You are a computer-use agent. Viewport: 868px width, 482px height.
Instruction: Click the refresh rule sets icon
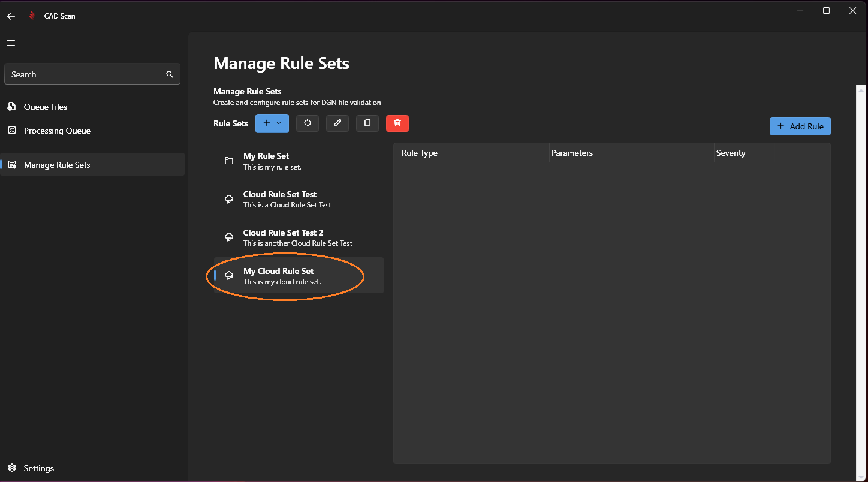[x=308, y=123]
